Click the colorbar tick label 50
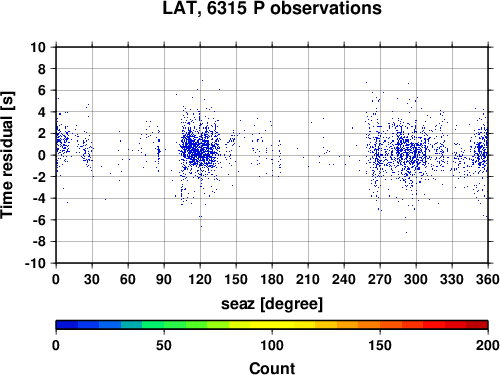500x375 pixels. point(164,346)
